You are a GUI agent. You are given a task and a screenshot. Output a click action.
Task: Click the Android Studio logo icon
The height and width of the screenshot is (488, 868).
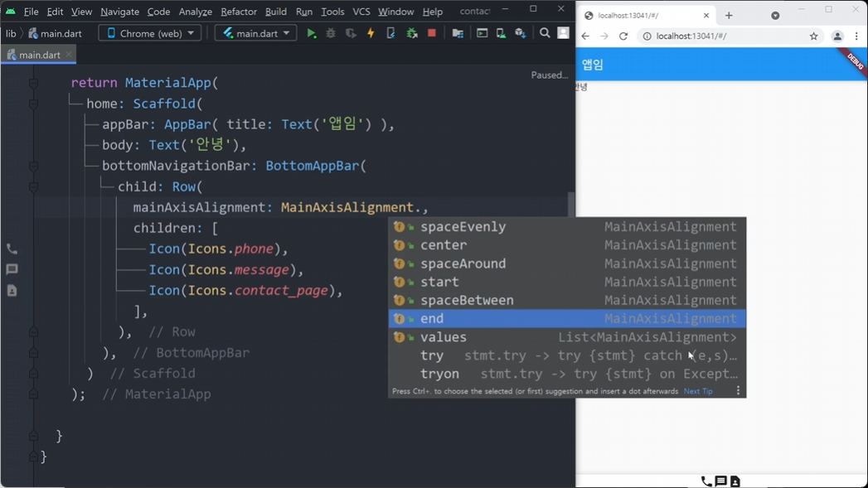10,11
